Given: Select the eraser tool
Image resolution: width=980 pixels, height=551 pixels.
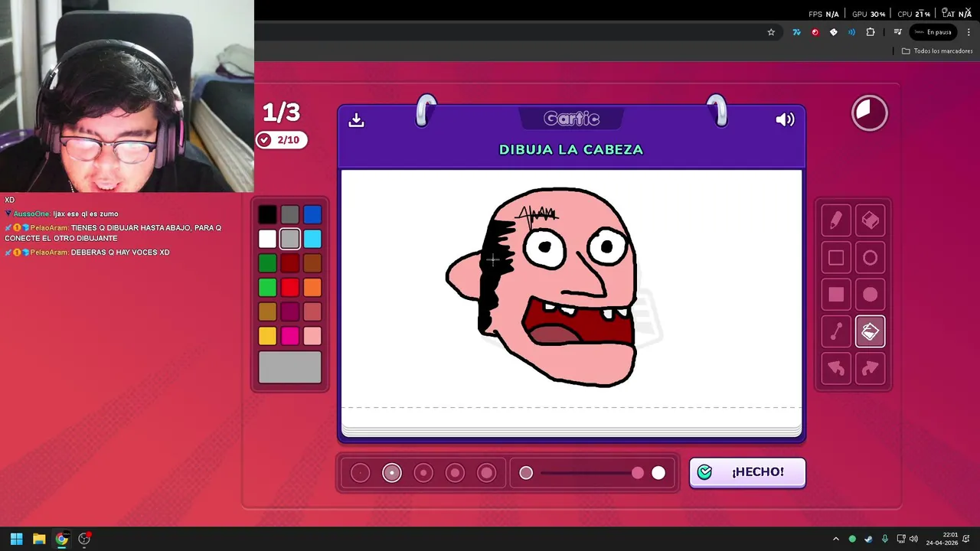Looking at the screenshot, I should [871, 220].
